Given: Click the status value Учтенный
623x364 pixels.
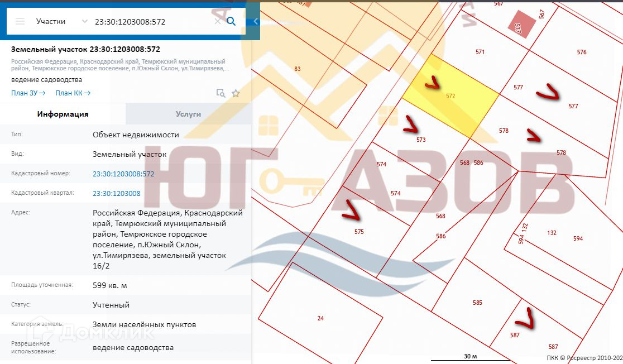Looking at the screenshot, I should (x=111, y=305).
